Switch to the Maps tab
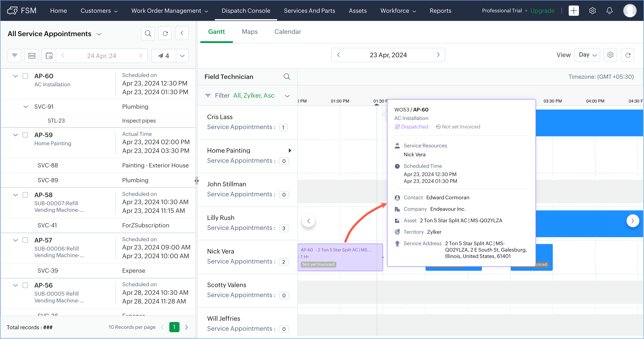Viewport: 644px width, 339px height. click(249, 32)
